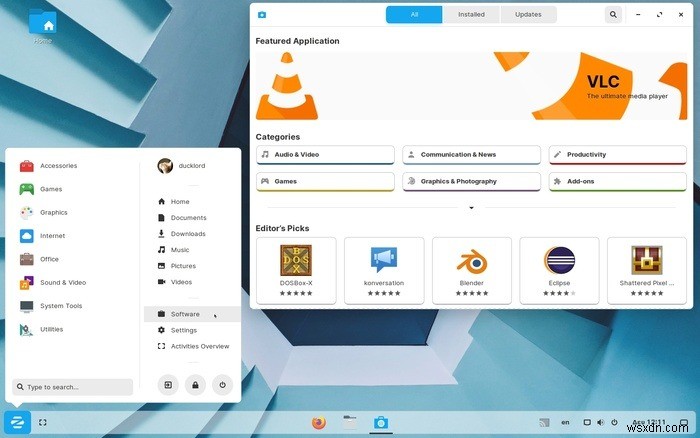700x438 pixels.
Task: Launch Software from the menu
Action: [192, 314]
